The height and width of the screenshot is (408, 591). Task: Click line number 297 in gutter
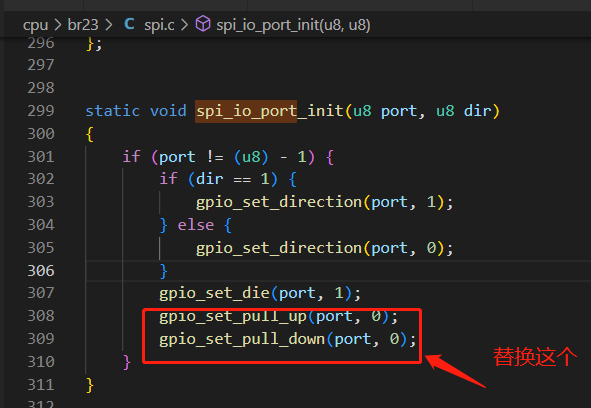point(41,65)
